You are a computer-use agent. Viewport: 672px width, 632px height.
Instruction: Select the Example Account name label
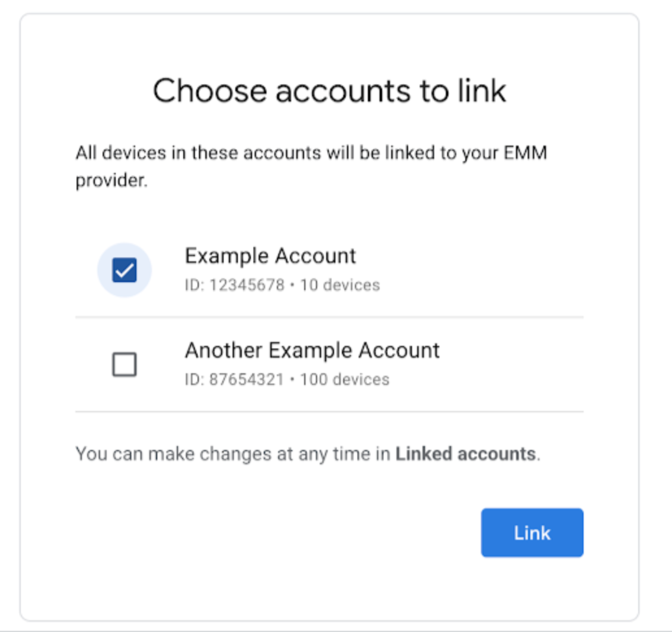pos(270,256)
